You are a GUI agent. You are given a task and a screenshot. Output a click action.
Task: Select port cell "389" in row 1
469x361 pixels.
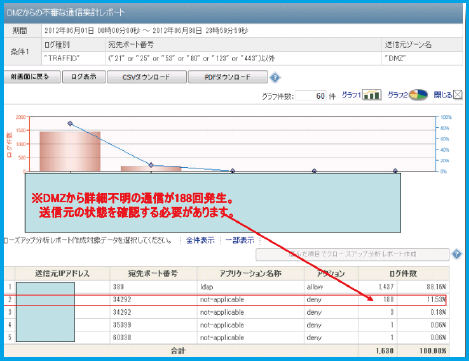coord(118,287)
